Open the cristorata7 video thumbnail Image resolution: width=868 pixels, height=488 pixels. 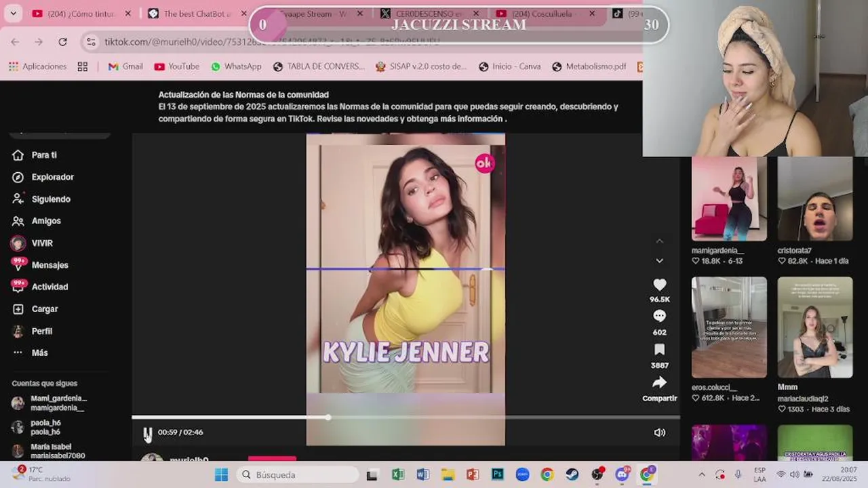click(815, 199)
